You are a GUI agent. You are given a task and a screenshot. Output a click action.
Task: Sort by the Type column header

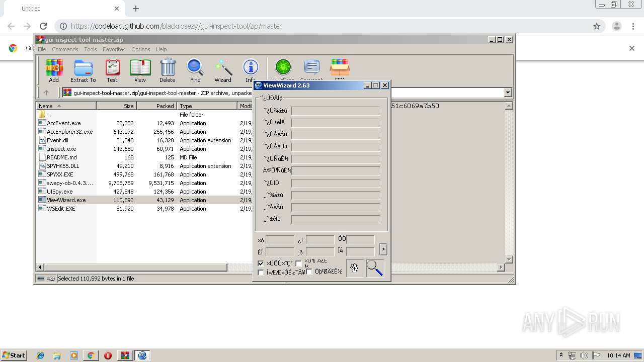pyautogui.click(x=207, y=106)
